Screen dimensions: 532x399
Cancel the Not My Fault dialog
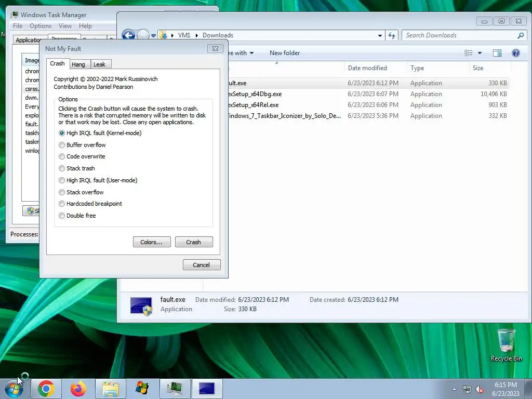pyautogui.click(x=202, y=264)
